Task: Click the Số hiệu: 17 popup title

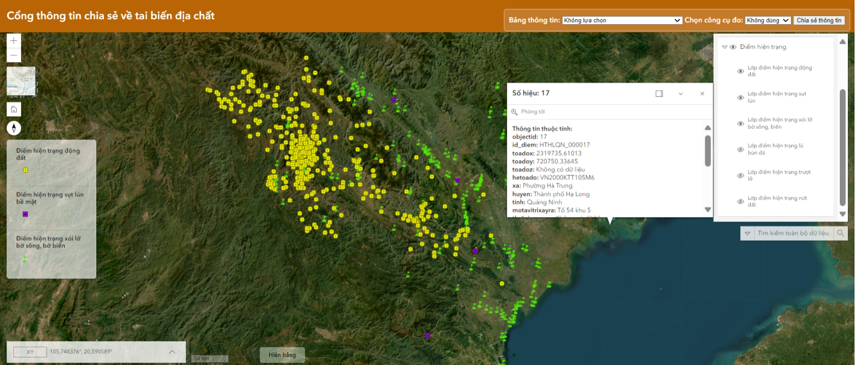Action: [x=531, y=93]
